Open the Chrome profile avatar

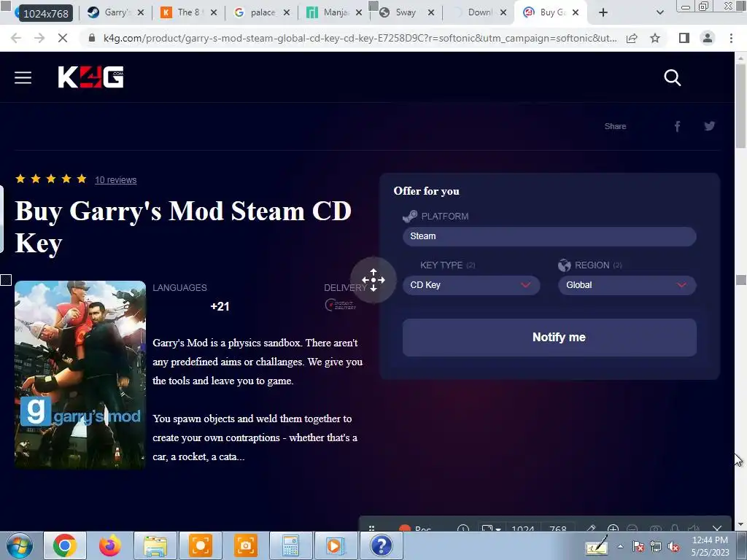[x=708, y=38]
